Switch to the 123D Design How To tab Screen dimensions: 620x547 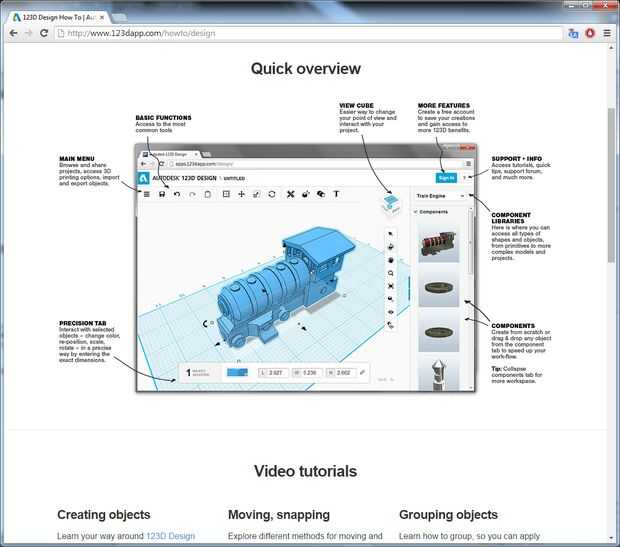coord(59,17)
